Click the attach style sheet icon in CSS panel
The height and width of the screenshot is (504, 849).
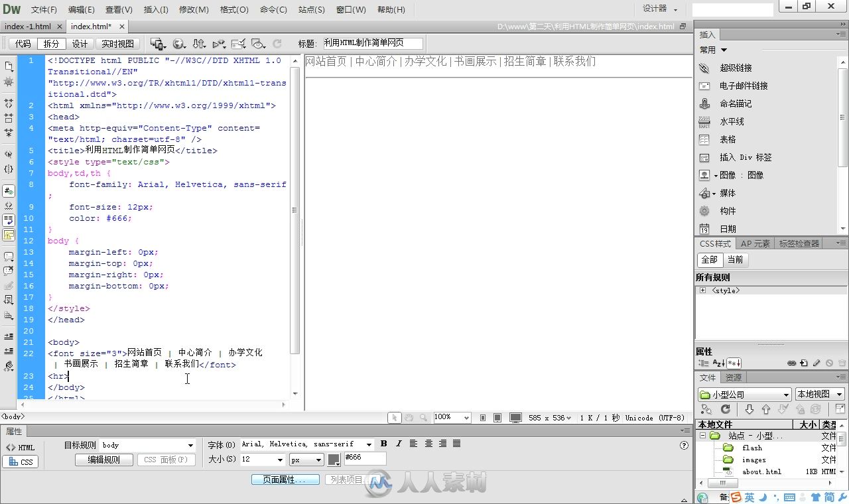click(791, 363)
